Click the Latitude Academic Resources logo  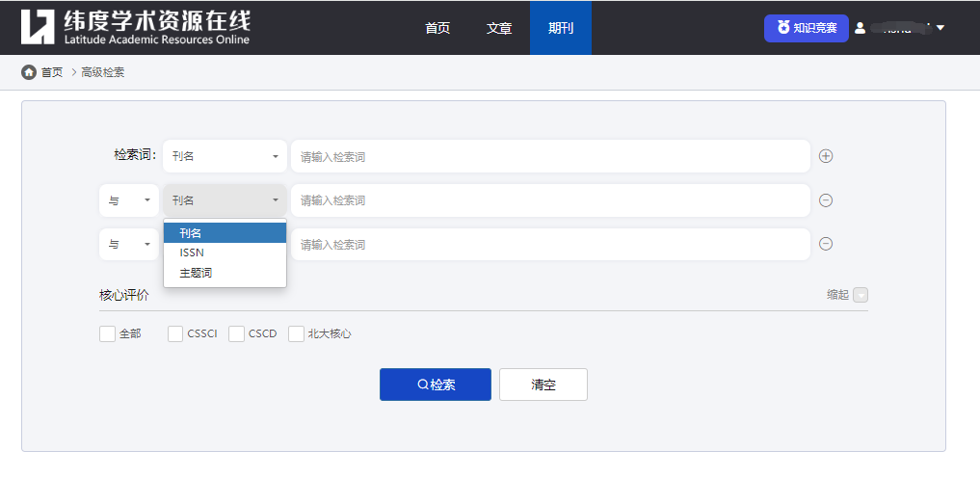point(135,27)
